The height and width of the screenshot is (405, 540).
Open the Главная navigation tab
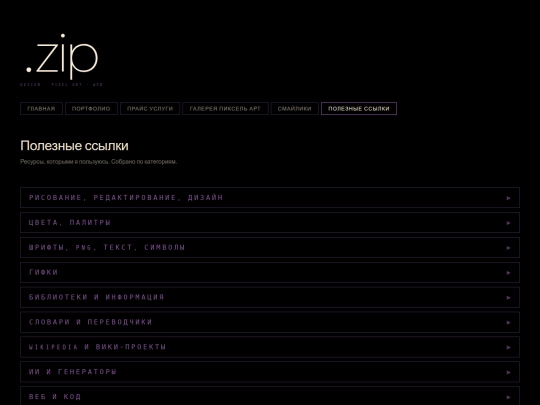(x=41, y=108)
